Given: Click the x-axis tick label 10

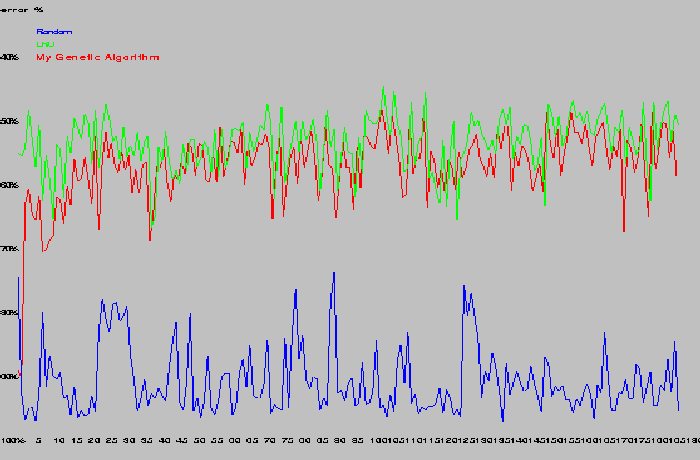Looking at the screenshot, I should point(58,440).
